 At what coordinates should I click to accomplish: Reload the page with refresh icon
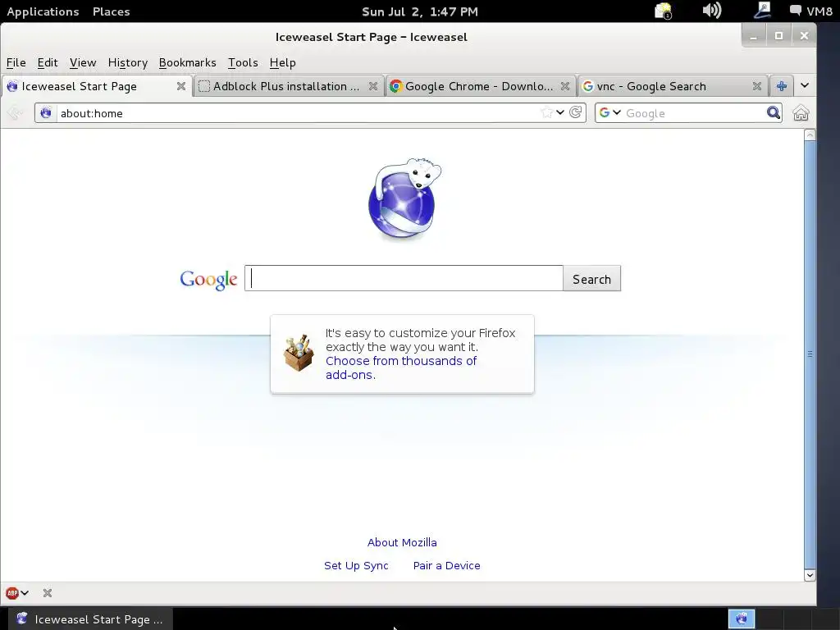576,112
